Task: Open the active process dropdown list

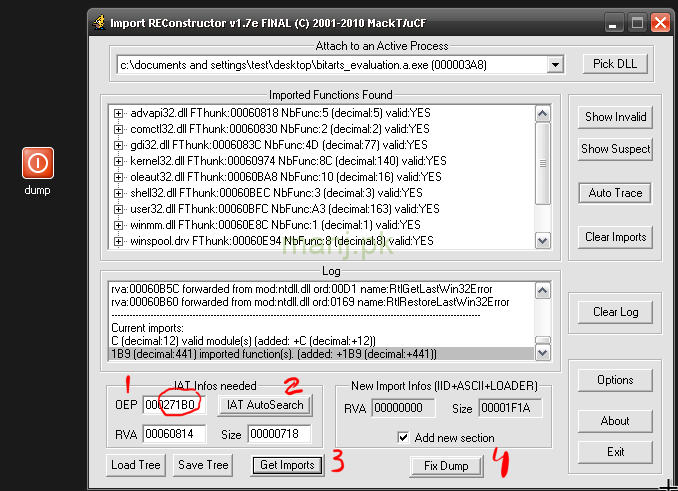Action: pyautogui.click(x=555, y=65)
